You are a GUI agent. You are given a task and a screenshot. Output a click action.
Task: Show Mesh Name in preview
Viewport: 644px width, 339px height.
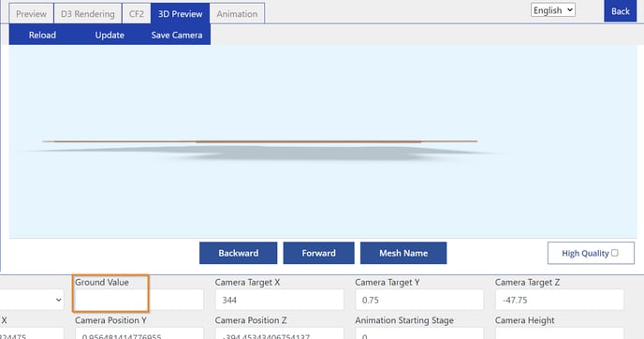pos(403,253)
